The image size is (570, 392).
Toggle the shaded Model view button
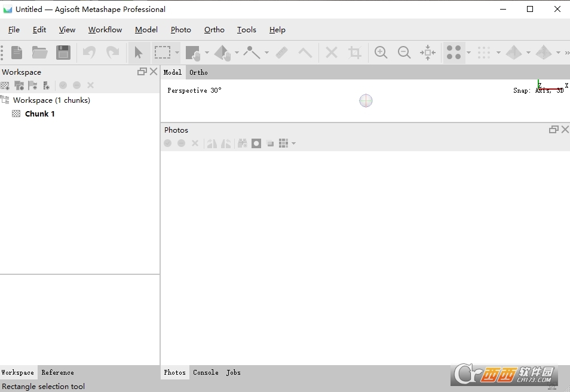[514, 53]
